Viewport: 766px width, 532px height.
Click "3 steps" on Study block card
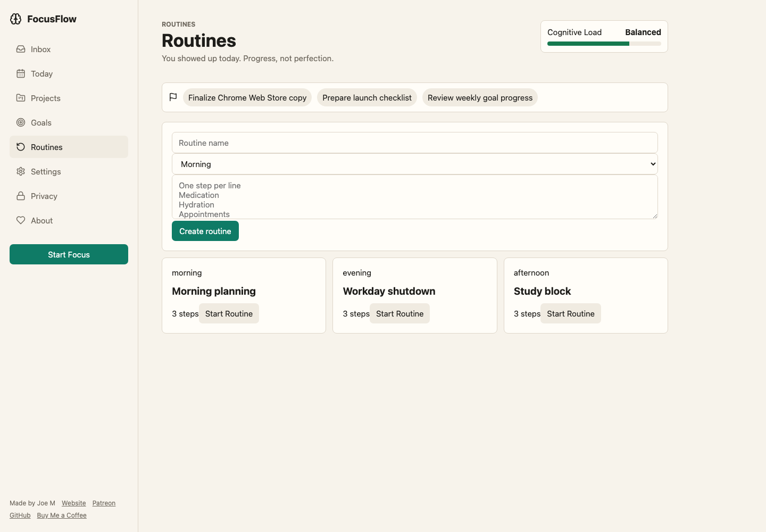click(527, 314)
